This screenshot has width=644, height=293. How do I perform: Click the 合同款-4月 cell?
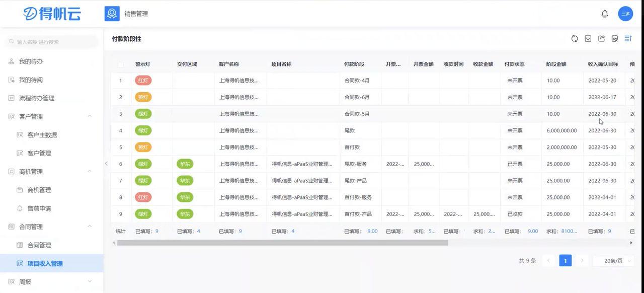pyautogui.click(x=357, y=81)
